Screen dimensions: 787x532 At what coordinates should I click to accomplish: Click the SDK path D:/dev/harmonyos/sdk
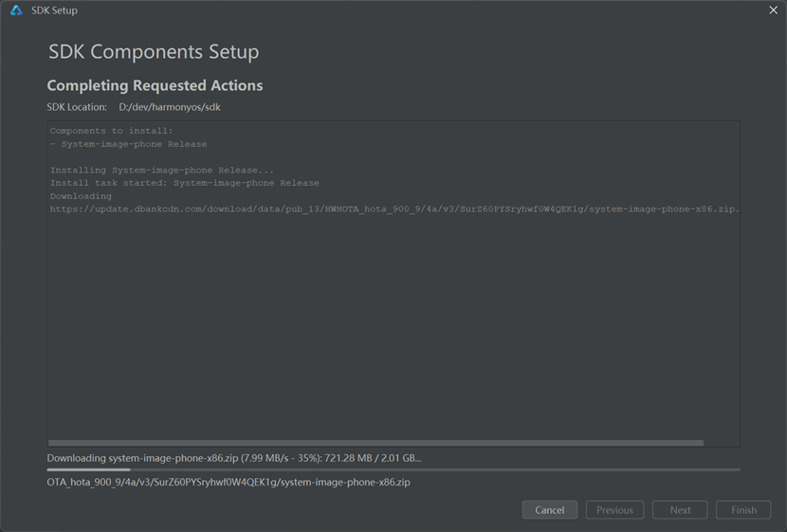tap(170, 107)
